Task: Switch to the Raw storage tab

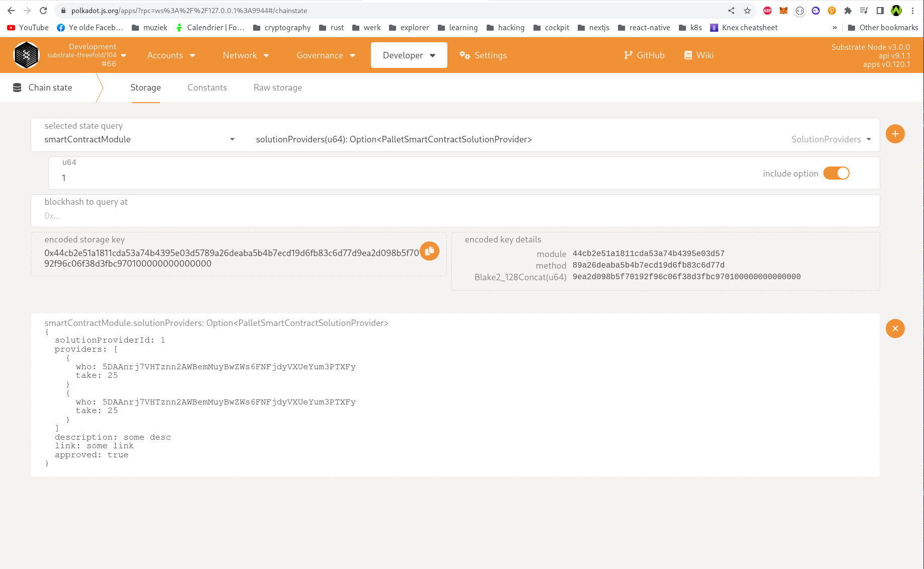Action: 277,88
